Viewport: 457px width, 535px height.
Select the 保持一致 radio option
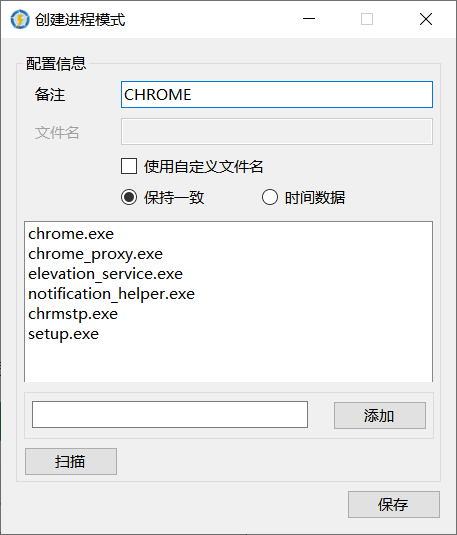click(x=129, y=197)
